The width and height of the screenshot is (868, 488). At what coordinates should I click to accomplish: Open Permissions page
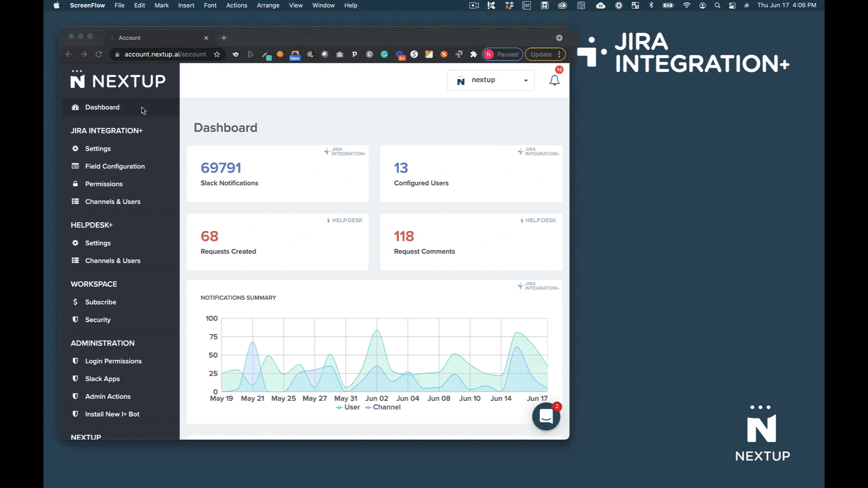pyautogui.click(x=119, y=184)
